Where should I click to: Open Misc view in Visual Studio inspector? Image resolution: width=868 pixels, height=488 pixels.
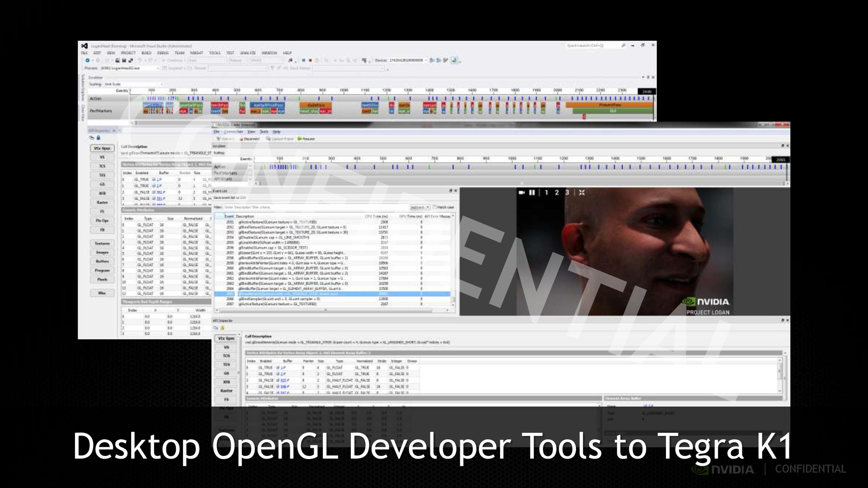click(x=102, y=293)
